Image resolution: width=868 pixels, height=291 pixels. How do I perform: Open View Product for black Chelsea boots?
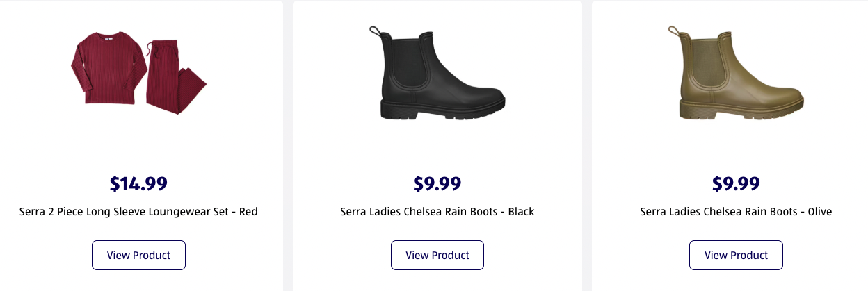[x=437, y=255]
